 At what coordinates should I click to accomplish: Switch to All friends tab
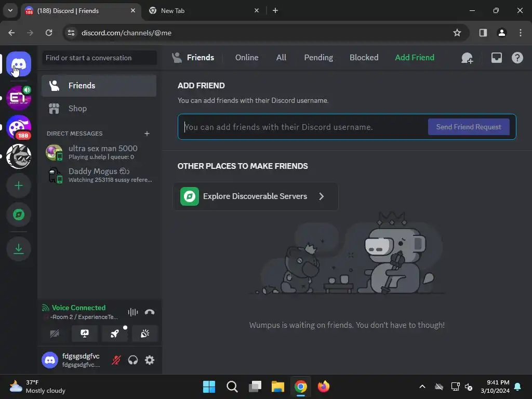point(281,58)
